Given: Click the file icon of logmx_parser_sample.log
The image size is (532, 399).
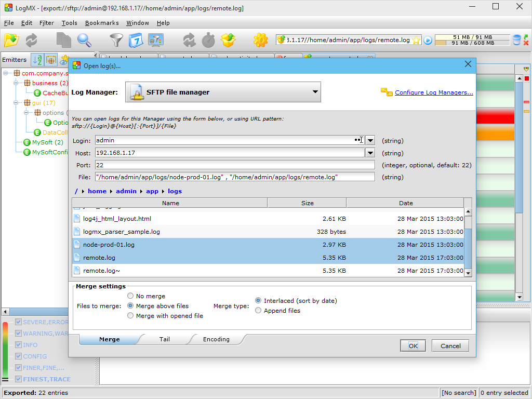Looking at the screenshot, I should point(77,232).
